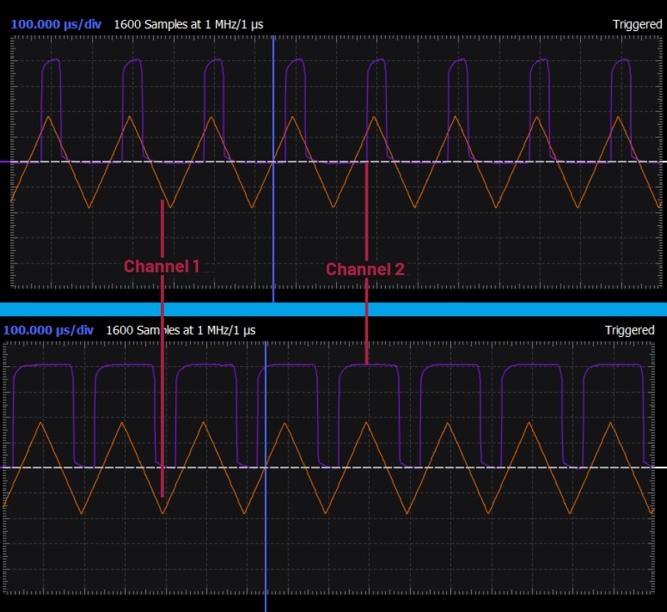The image size is (667, 612).
Task: Click the blue divider bar between the plots
Action: (x=333, y=310)
